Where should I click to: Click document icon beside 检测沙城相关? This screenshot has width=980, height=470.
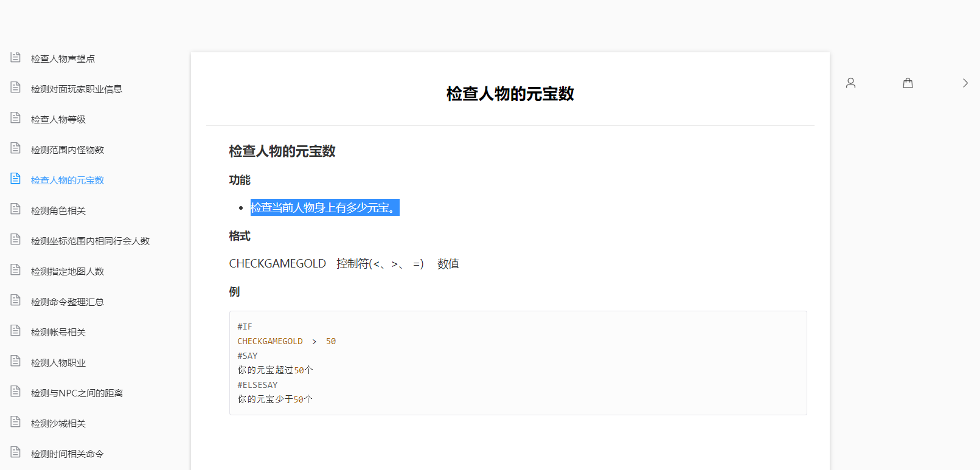pos(16,422)
